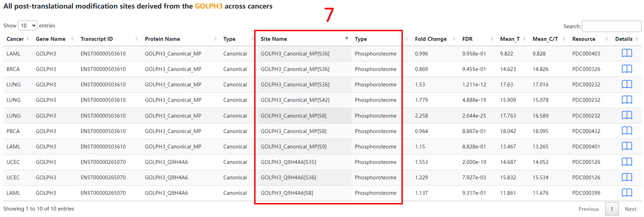Image resolution: width=644 pixels, height=217 pixels.
Task: Open the show entries count dropdown
Action: [x=27, y=26]
